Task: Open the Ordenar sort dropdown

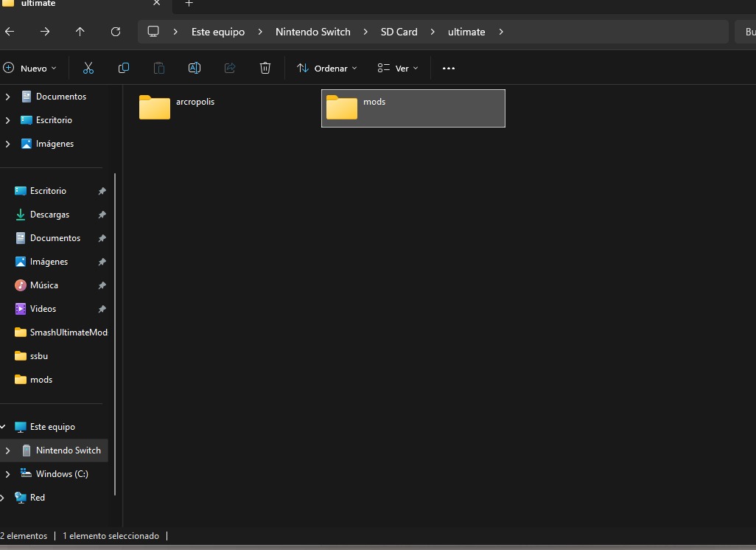Action: (x=326, y=69)
